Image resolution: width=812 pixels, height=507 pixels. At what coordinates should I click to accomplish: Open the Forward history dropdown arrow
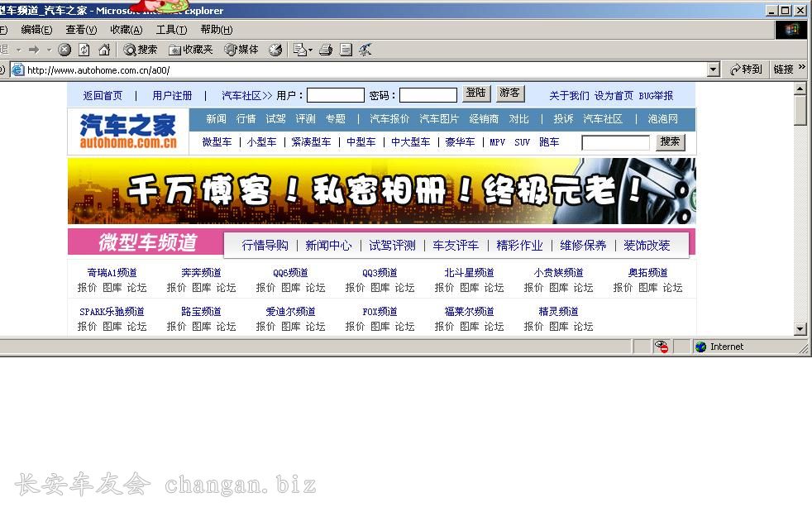pyautogui.click(x=49, y=50)
